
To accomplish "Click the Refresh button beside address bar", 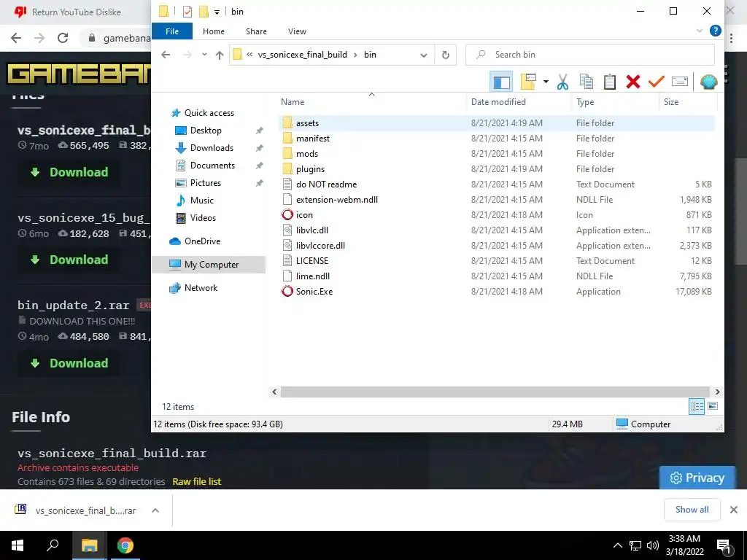I will (446, 55).
